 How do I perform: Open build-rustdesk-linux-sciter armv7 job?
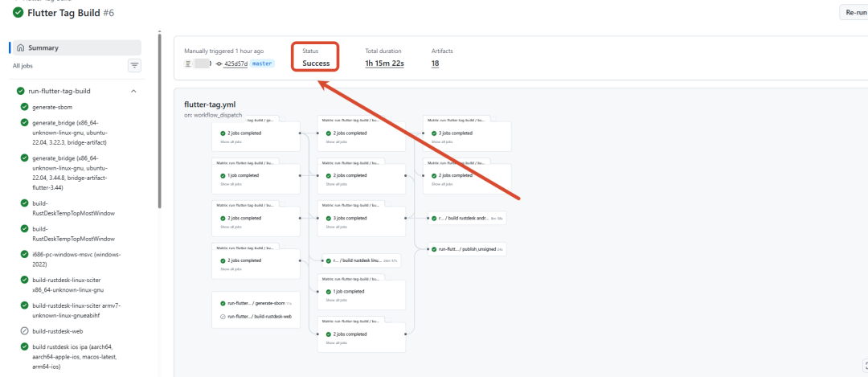(x=77, y=310)
